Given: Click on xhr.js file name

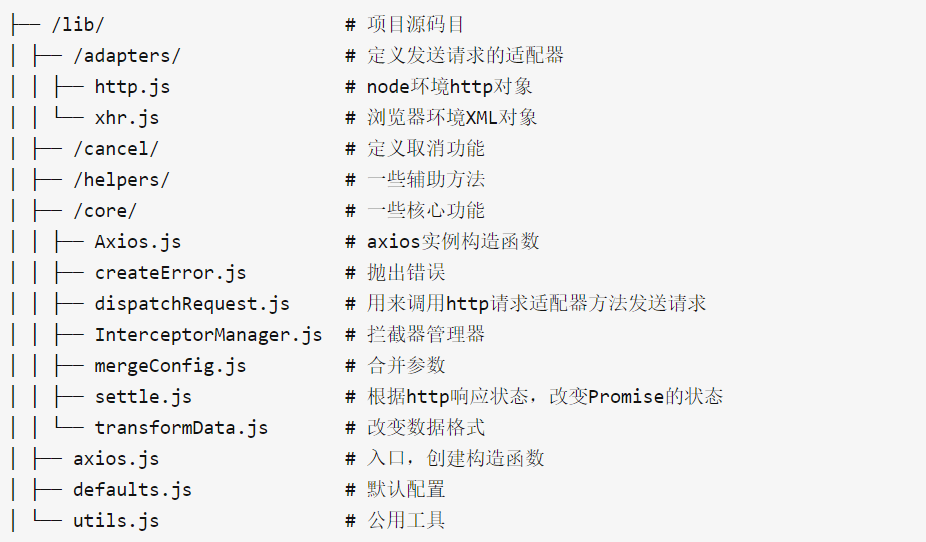Looking at the screenshot, I should point(127,117).
